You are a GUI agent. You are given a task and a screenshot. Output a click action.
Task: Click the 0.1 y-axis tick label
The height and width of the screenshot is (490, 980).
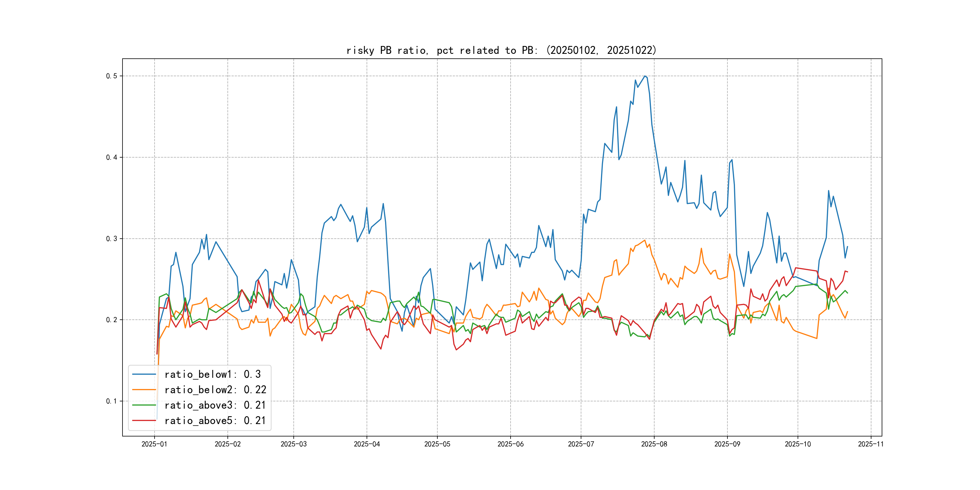pyautogui.click(x=112, y=401)
